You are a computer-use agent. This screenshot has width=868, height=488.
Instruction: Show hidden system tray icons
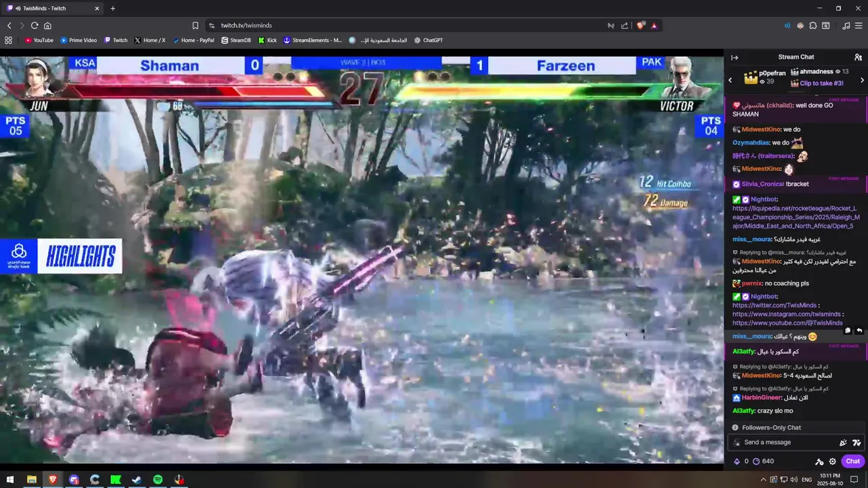click(x=763, y=480)
